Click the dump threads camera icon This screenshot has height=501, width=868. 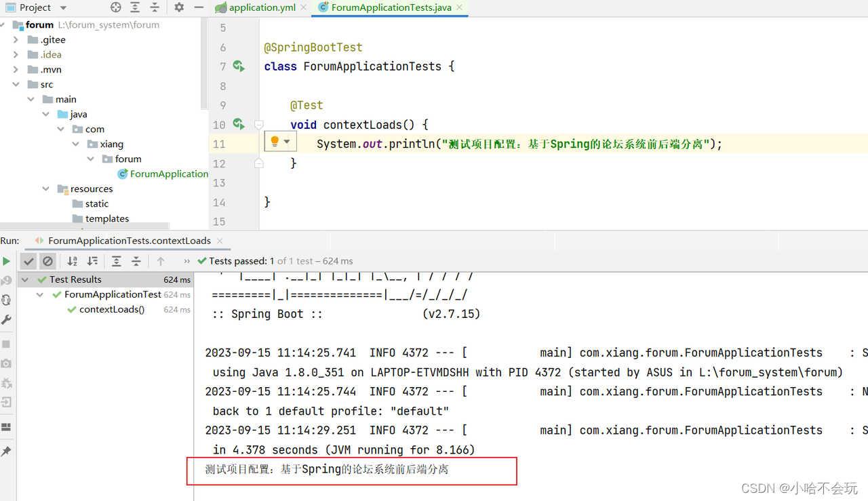click(x=6, y=363)
